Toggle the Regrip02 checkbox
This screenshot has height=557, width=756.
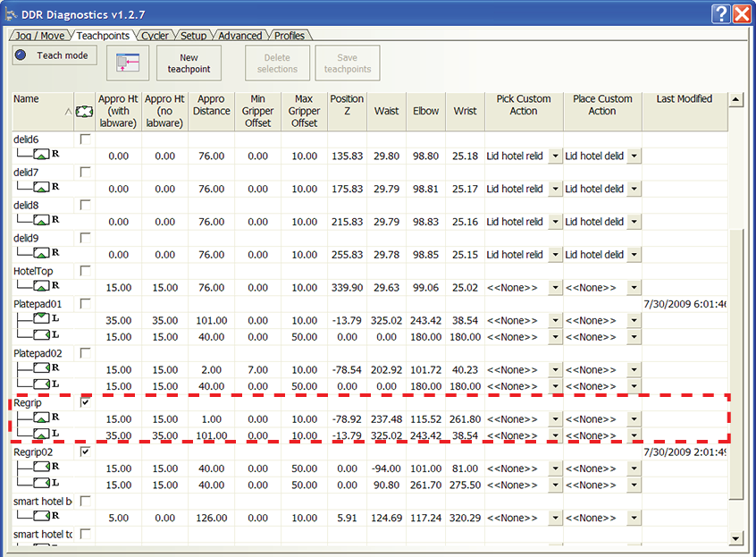pos(85,452)
